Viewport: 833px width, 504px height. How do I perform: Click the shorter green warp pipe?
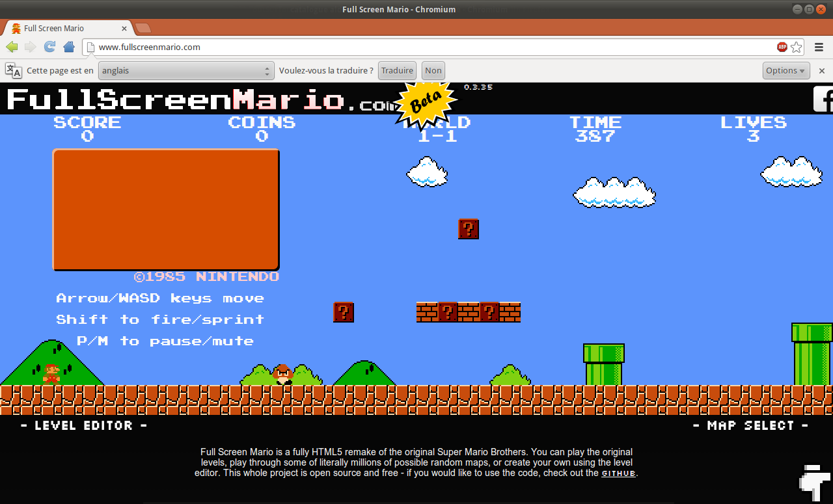(x=604, y=364)
